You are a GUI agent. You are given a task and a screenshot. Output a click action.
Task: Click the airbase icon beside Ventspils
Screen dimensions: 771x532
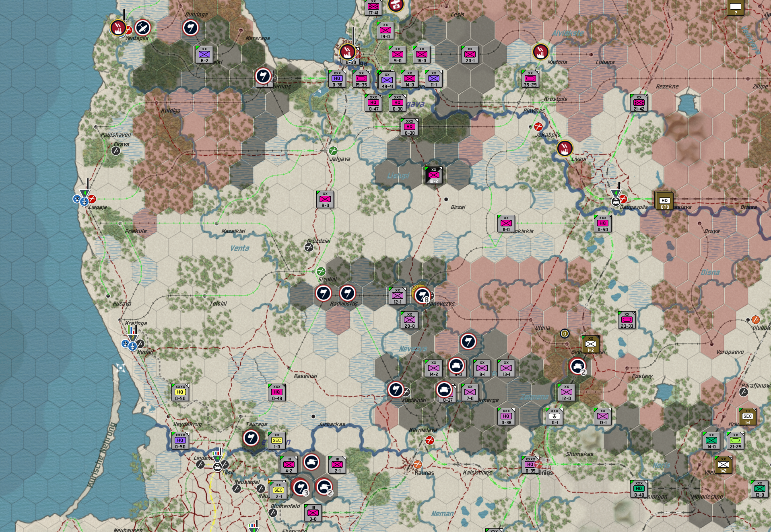click(x=142, y=28)
